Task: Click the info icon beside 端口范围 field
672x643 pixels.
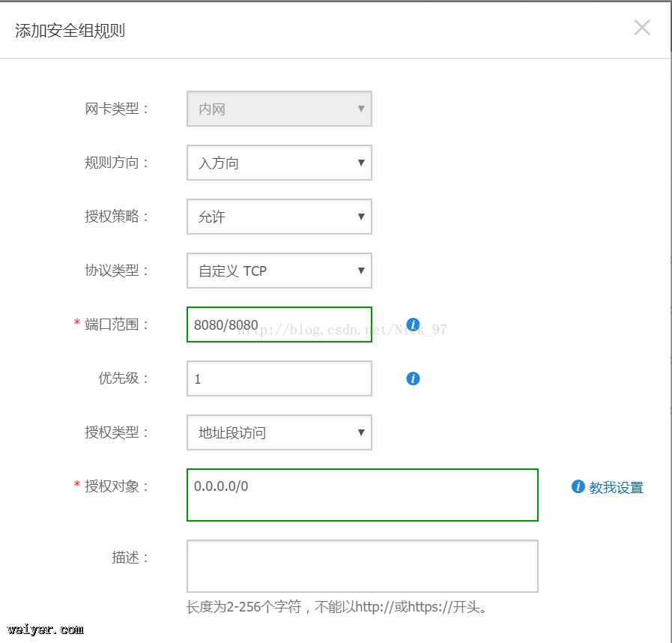Action: coord(413,324)
